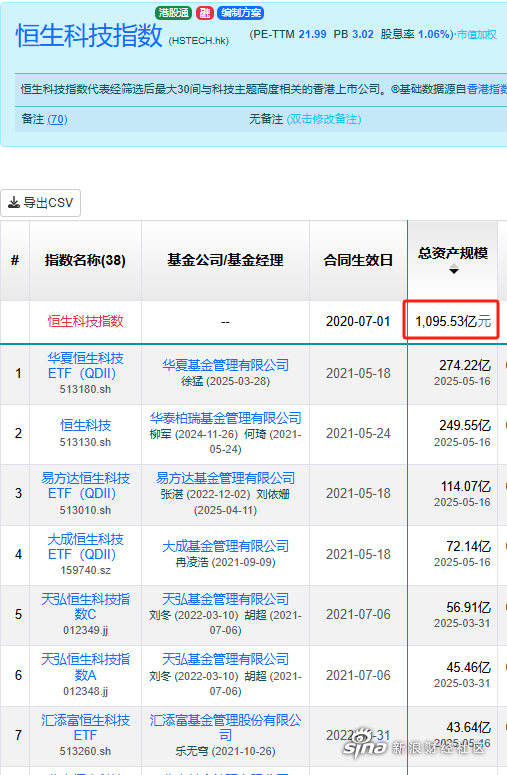Click fund code 513180.sh
The width and height of the screenshot is (507, 775).
click(x=85, y=389)
